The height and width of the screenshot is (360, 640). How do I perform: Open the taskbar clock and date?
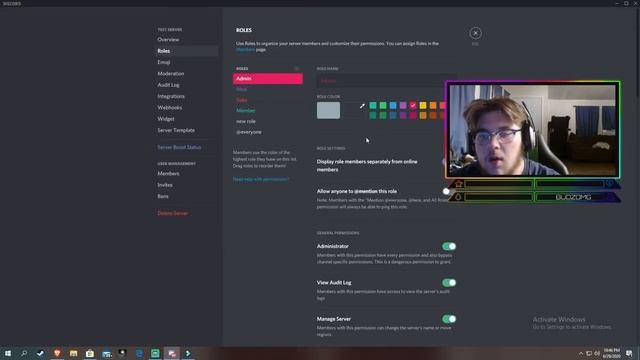[611, 353]
